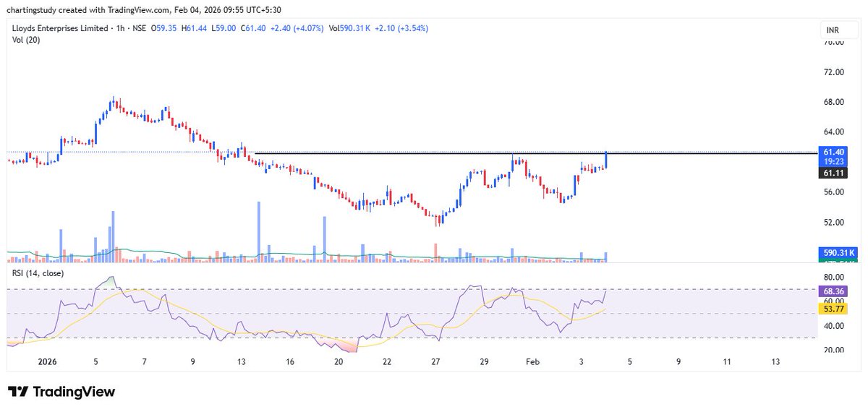Click the 22 date axis label
The height and width of the screenshot is (412, 868).
387,361
